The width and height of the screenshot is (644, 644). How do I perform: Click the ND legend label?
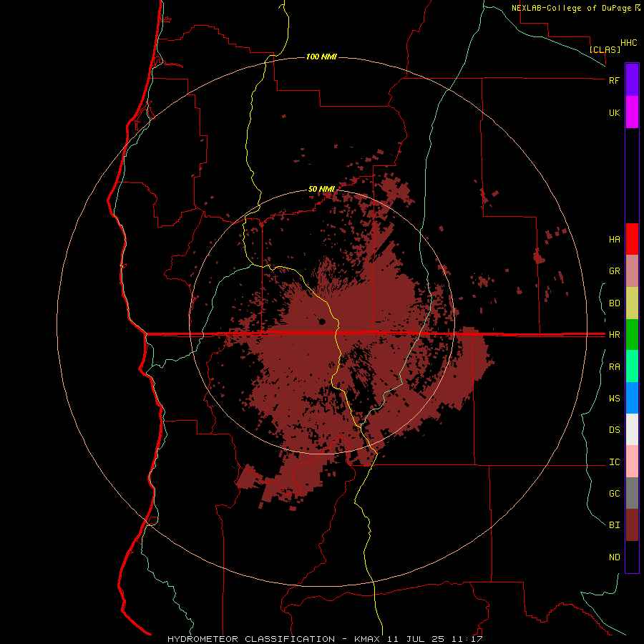[x=614, y=557]
